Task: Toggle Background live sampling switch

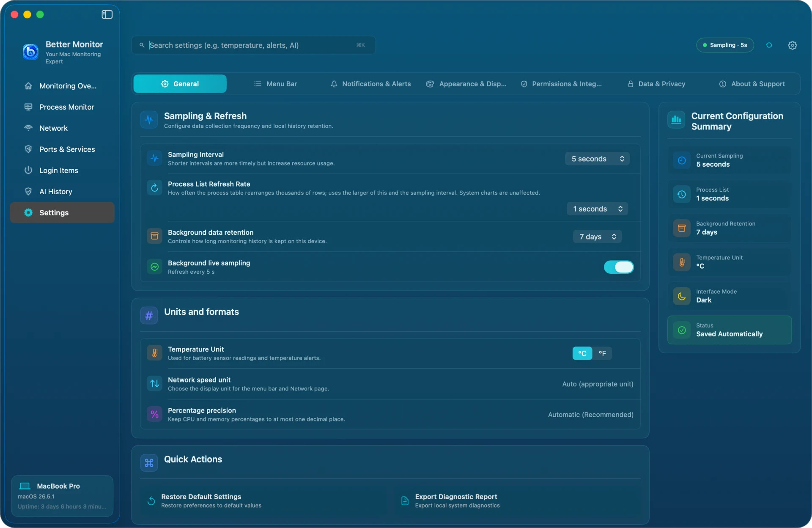Action: pos(619,267)
